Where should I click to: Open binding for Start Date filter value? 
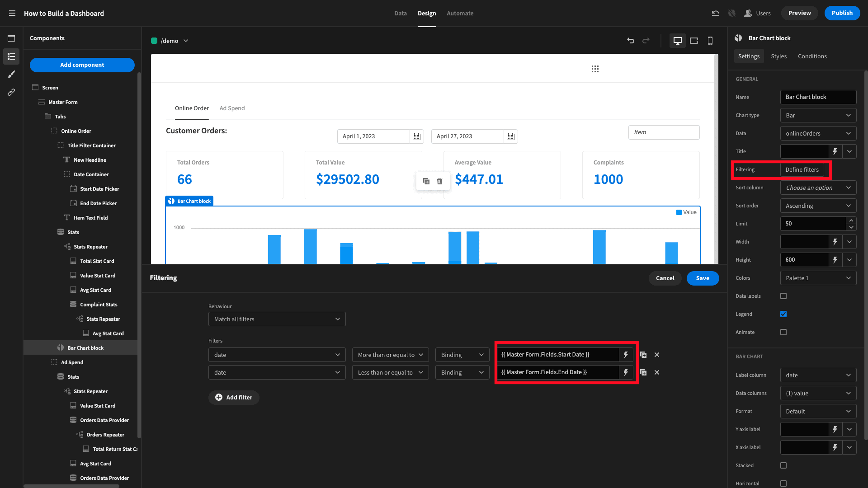click(x=626, y=355)
